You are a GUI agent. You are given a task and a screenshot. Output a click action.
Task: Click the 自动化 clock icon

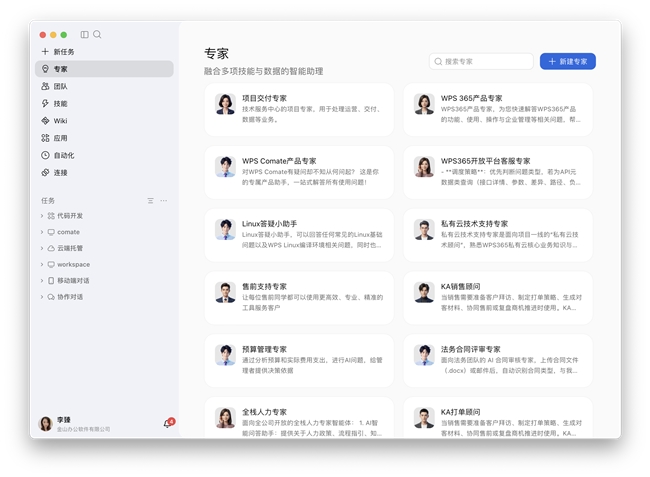[x=45, y=155]
